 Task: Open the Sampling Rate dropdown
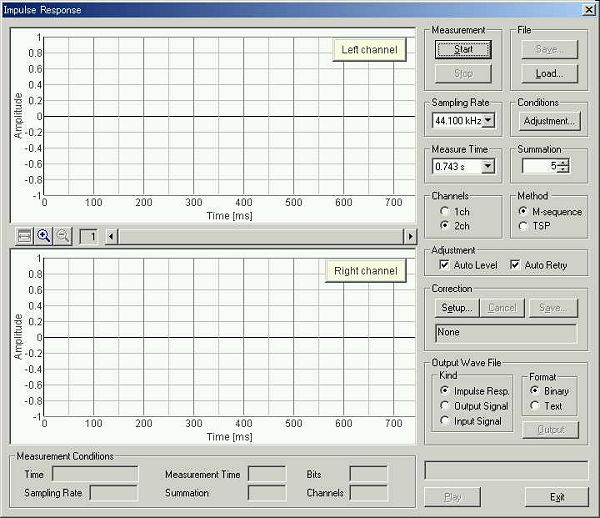(488, 121)
